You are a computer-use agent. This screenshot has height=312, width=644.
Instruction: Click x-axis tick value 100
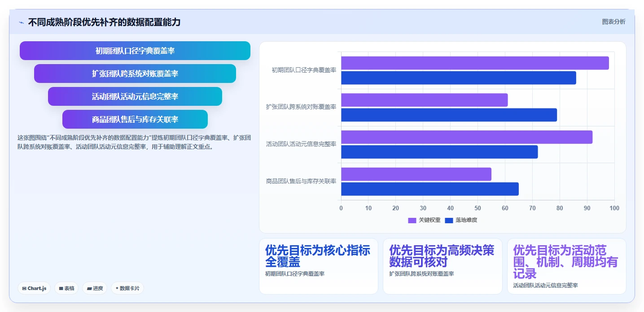tap(614, 208)
